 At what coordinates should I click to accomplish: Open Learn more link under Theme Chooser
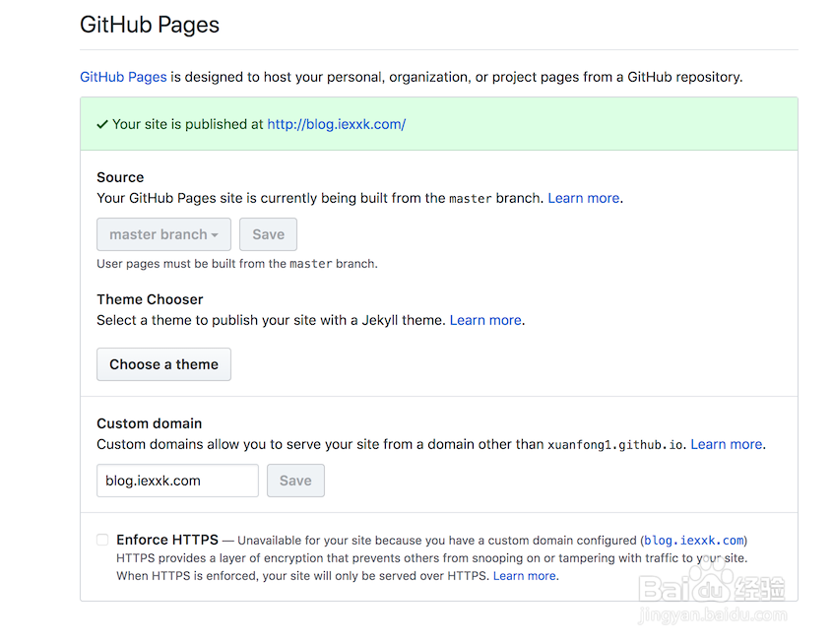click(x=485, y=320)
